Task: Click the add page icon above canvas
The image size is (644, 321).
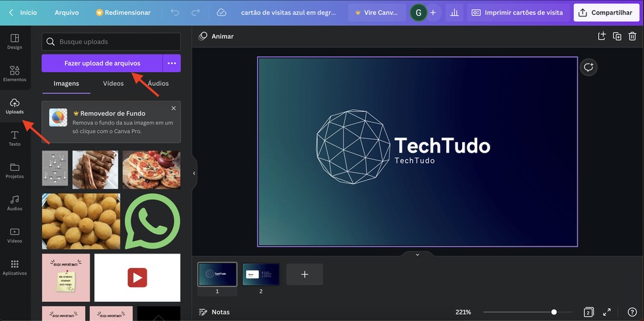Action: pyautogui.click(x=601, y=36)
